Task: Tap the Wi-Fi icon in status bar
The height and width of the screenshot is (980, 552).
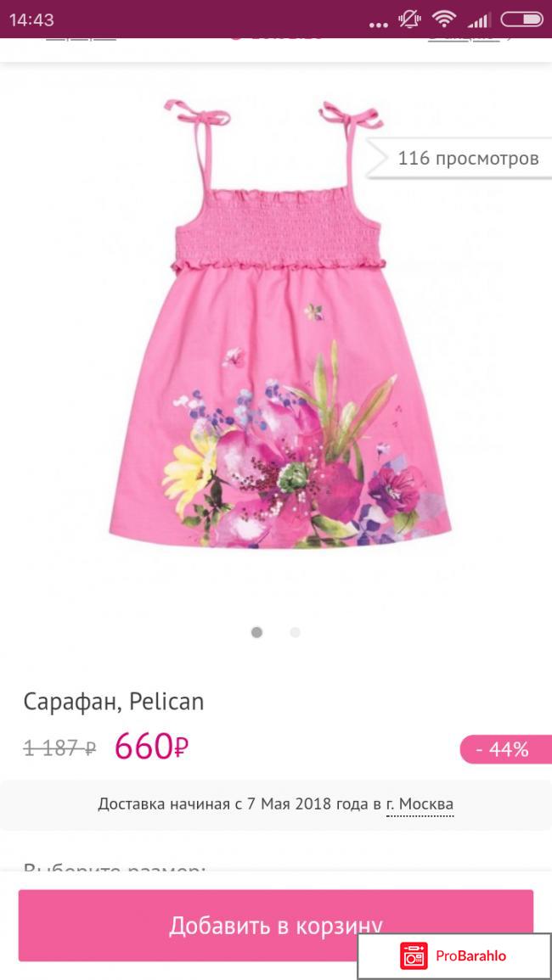Action: point(443,20)
